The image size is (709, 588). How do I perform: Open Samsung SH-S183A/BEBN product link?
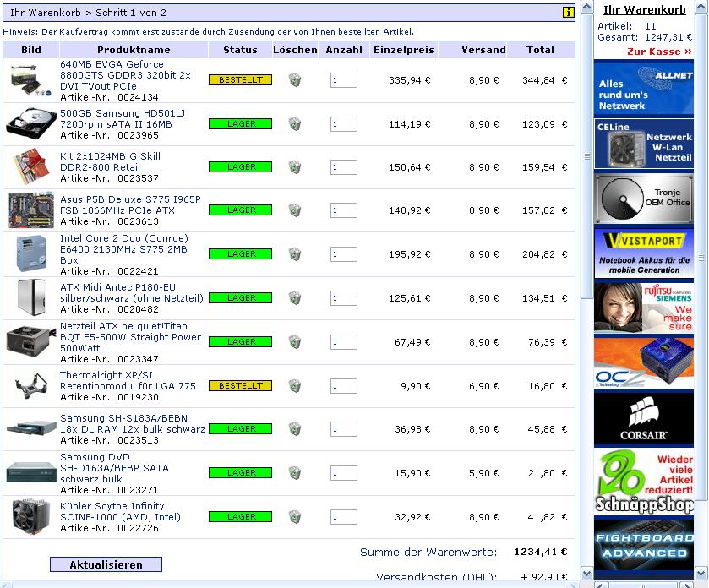pyautogui.click(x=133, y=423)
